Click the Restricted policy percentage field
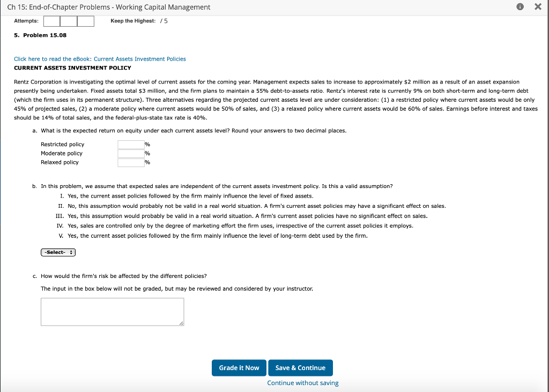Image resolution: width=549 pixels, height=392 pixels. (130, 144)
